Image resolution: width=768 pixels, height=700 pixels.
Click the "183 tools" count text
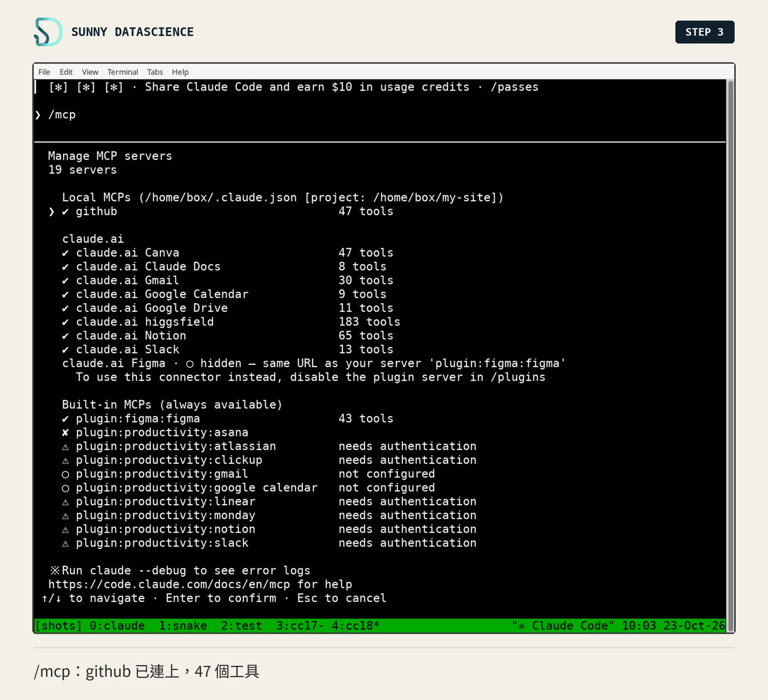tap(369, 322)
